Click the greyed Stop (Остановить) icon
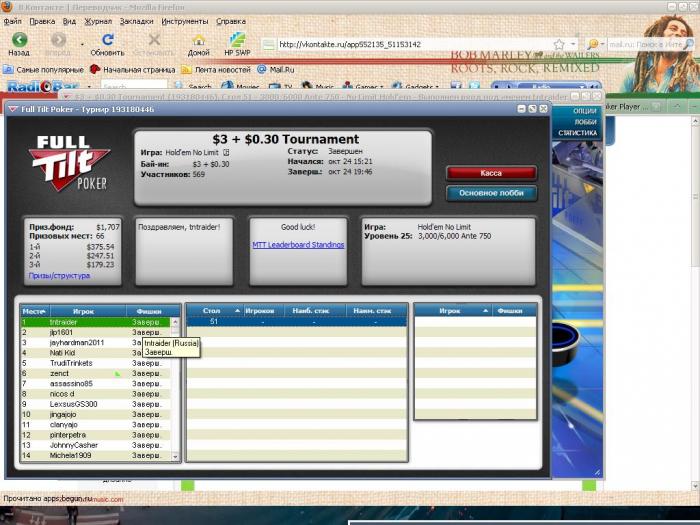The height and width of the screenshot is (525, 700). [x=154, y=40]
